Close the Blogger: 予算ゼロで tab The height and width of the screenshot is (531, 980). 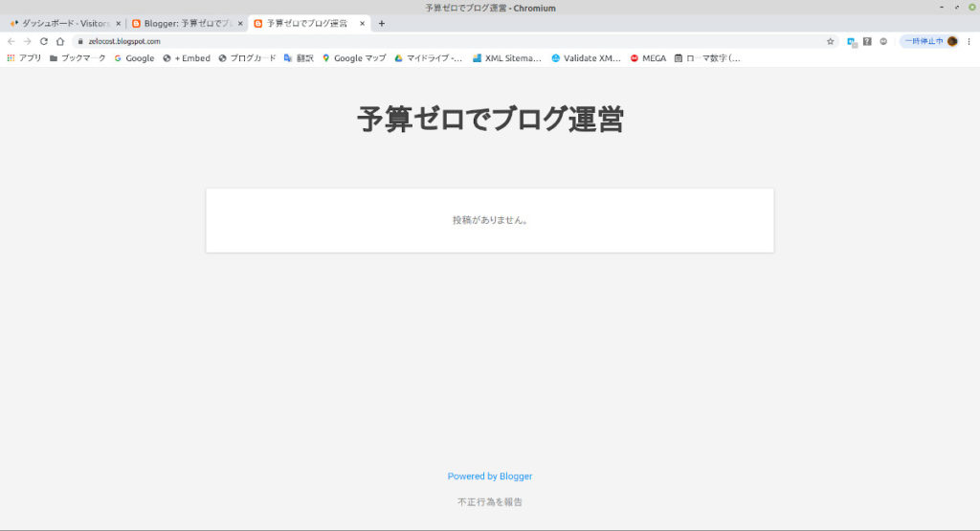coord(240,24)
